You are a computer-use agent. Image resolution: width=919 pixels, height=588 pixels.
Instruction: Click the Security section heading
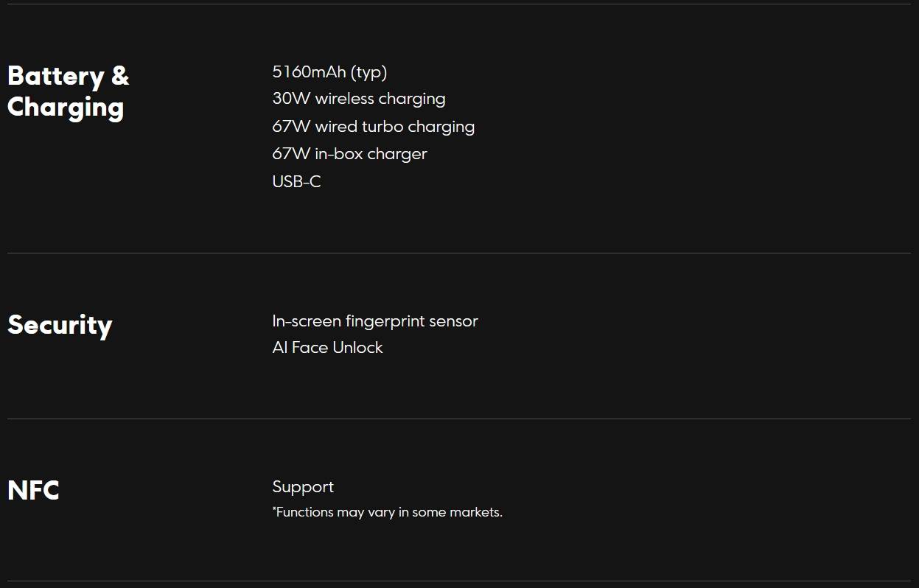point(60,325)
